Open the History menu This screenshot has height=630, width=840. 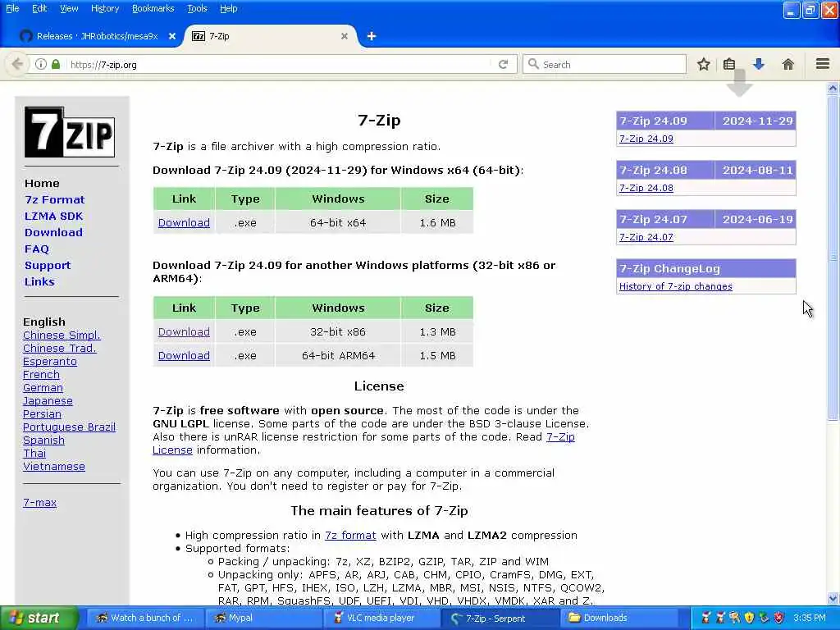[105, 8]
